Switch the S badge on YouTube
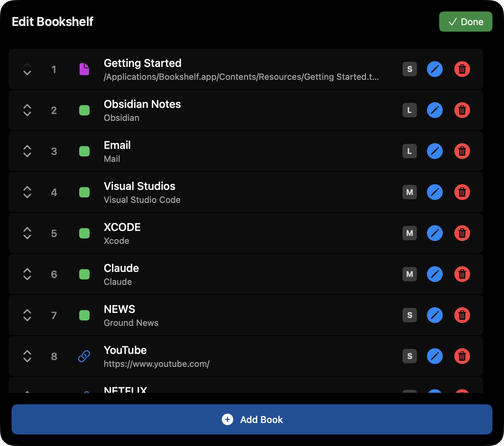Viewport: 504px width, 446px height. 409,356
